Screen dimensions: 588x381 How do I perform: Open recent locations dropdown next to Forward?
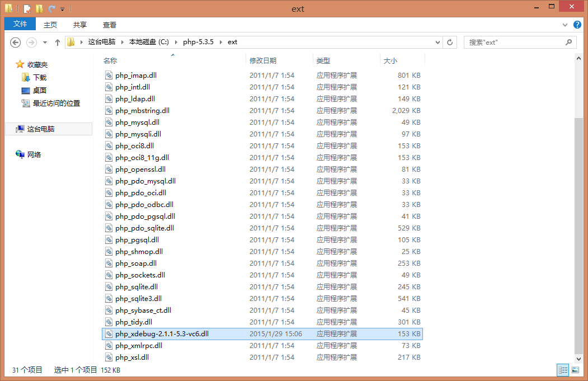click(x=45, y=43)
